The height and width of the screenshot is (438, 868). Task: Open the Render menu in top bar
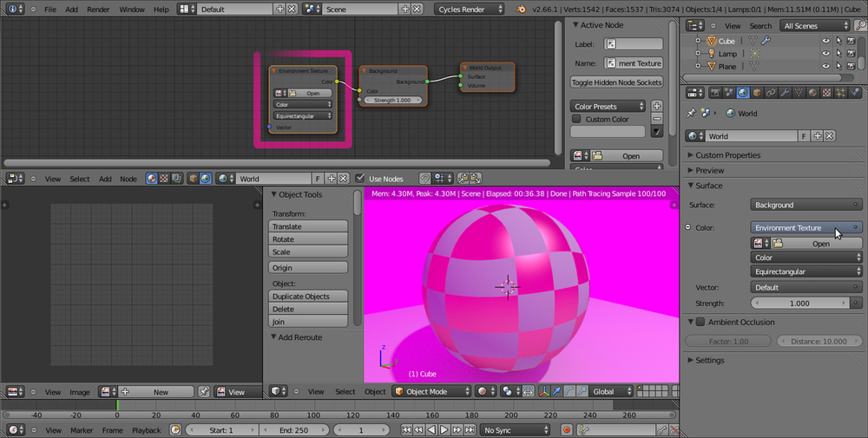(98, 9)
